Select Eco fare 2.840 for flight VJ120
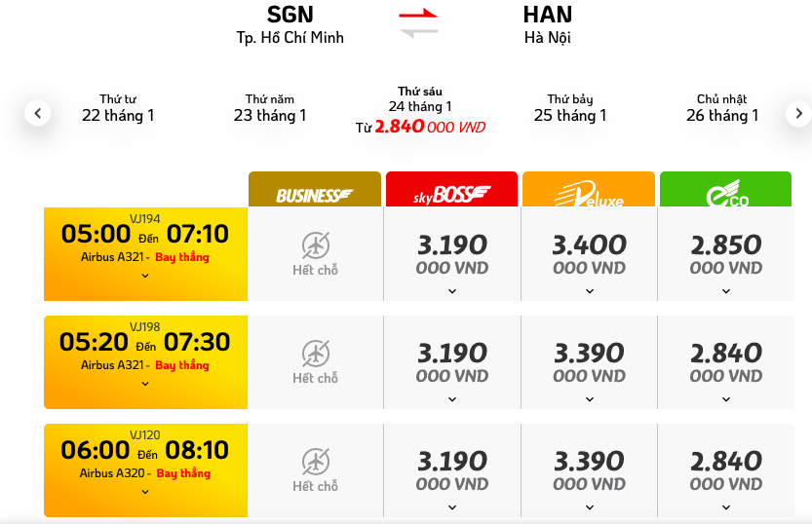The height and width of the screenshot is (524, 812). coord(726,469)
